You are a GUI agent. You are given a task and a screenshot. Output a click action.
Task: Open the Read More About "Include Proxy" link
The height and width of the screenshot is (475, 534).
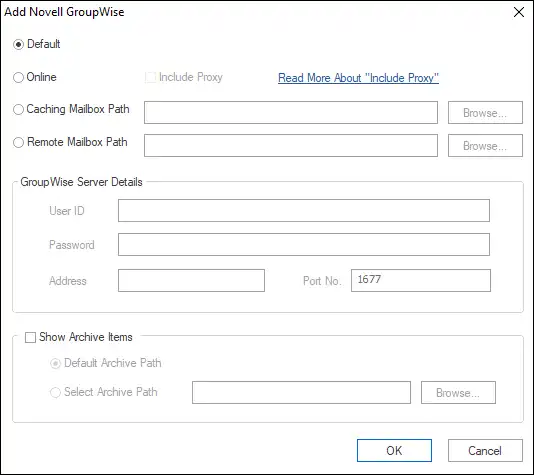pos(358,78)
